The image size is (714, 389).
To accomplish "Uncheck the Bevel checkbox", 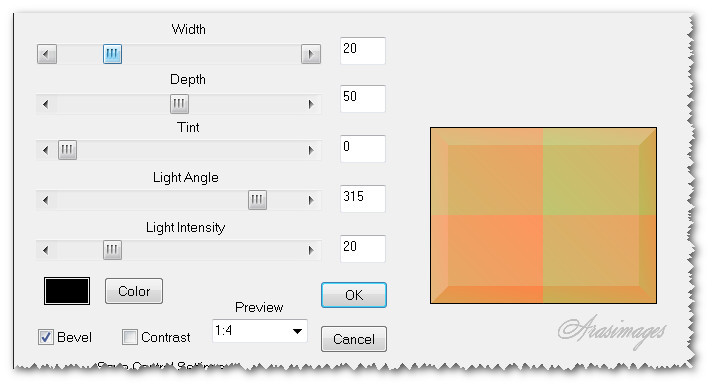I will pos(46,337).
